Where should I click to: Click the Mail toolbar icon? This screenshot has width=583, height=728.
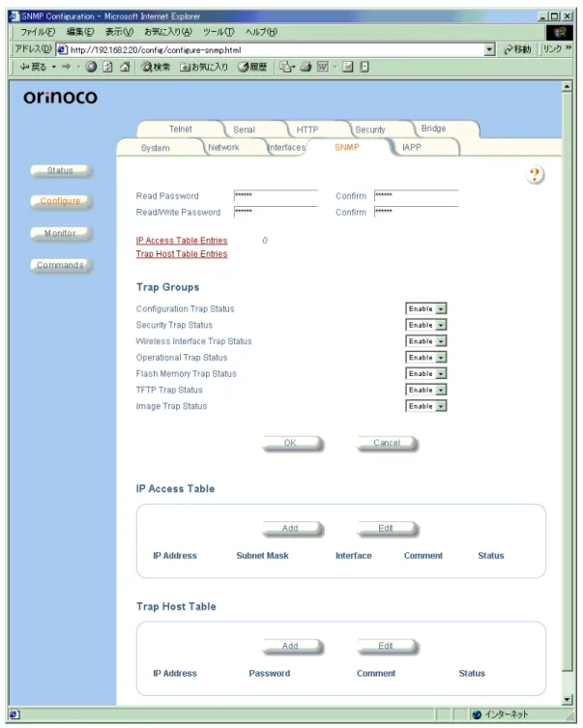(286, 67)
